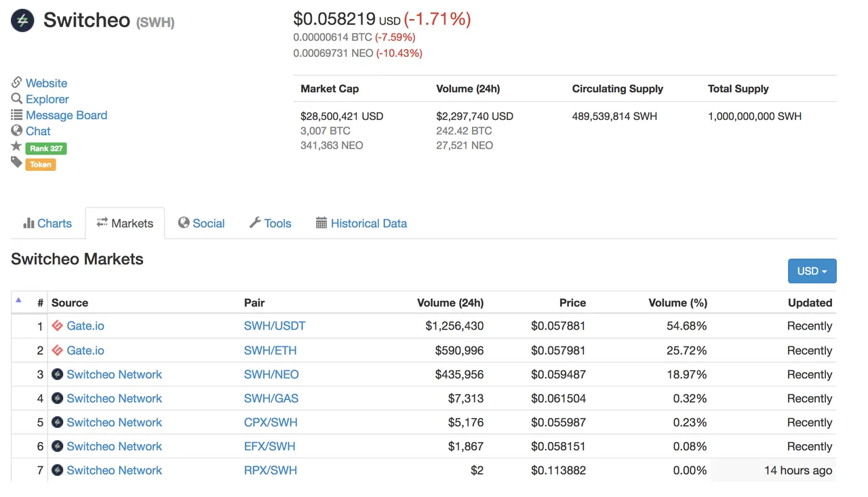This screenshot has width=868, height=497.
Task: Click the orange Token badge
Action: coord(41,165)
